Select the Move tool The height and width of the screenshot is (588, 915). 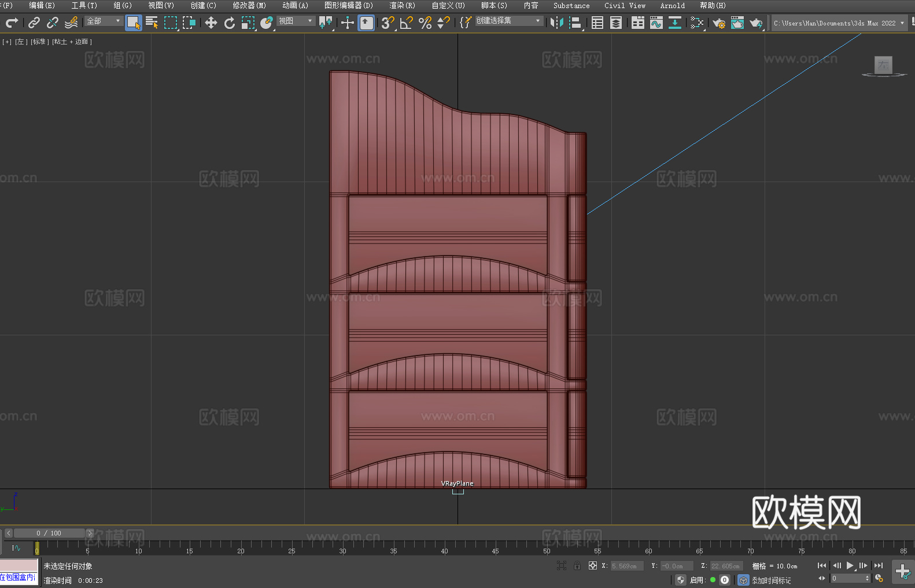click(211, 23)
